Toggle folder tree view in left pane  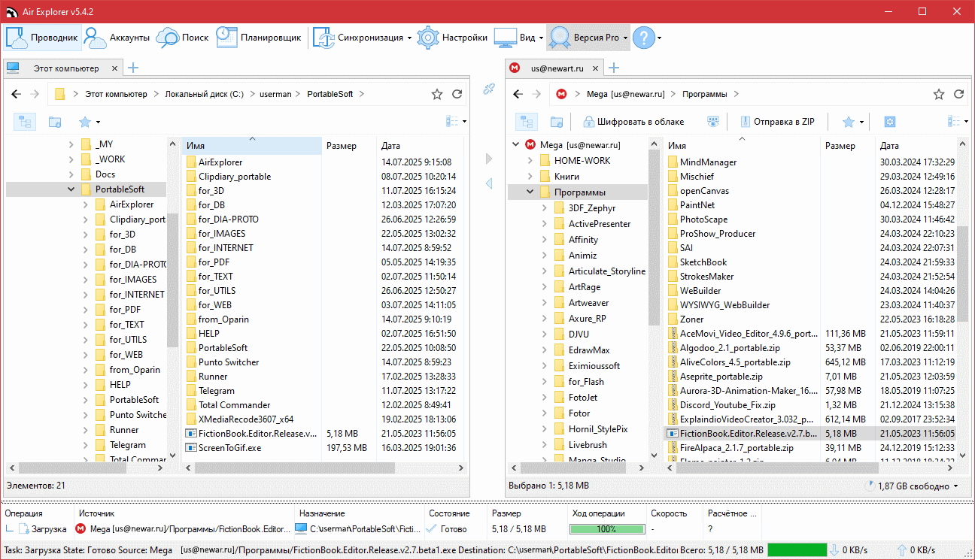tap(25, 122)
